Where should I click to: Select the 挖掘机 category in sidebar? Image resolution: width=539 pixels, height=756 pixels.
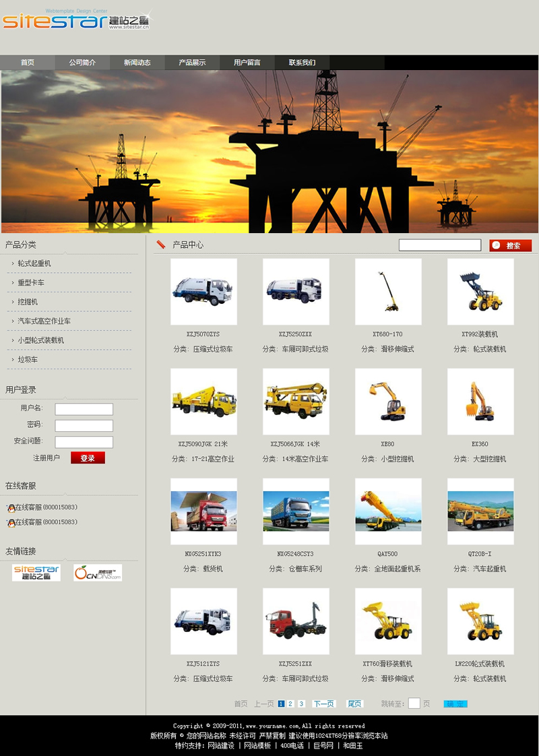point(28,302)
